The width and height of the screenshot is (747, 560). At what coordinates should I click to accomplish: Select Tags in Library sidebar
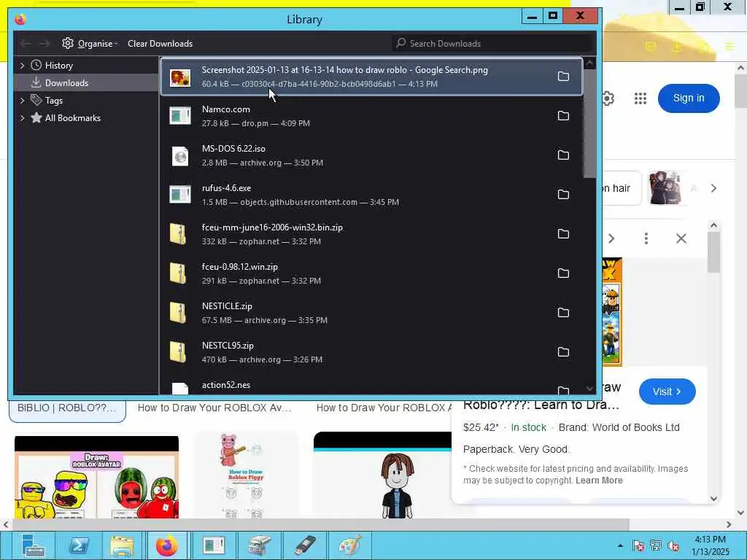tap(86, 101)
